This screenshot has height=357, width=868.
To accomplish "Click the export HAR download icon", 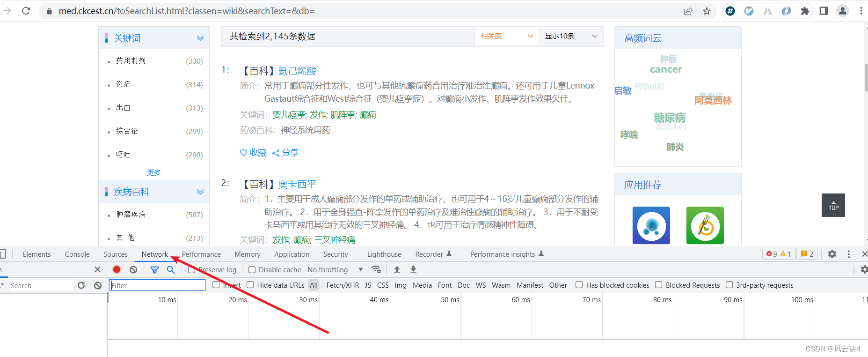I will click(x=413, y=269).
